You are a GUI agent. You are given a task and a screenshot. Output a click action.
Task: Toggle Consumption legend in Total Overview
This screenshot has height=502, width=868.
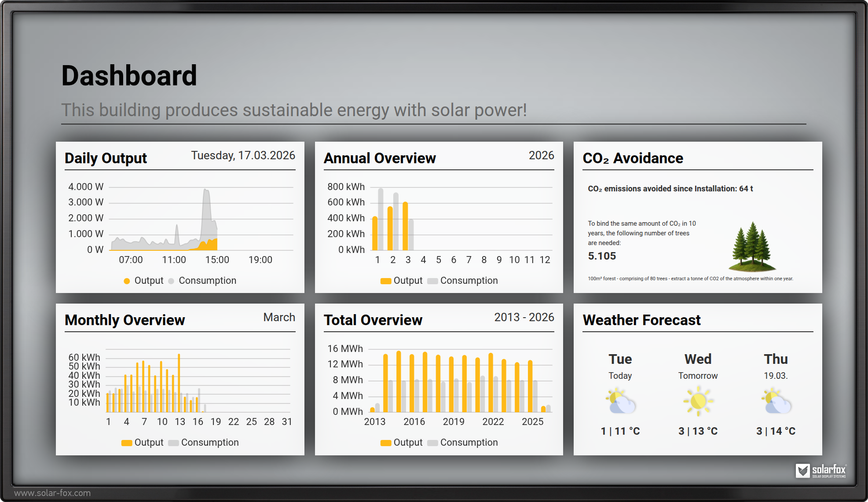[x=469, y=443]
